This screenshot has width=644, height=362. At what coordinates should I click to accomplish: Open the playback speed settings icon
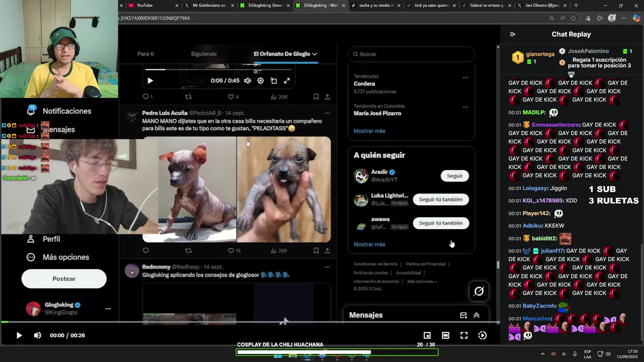482,335
